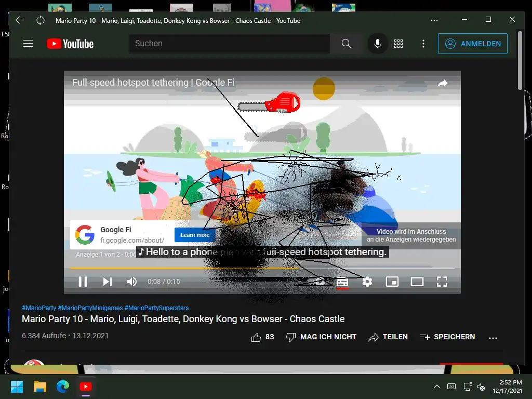This screenshot has width=532, height=399.
Task: Toggle subtitles in the player
Action: pyautogui.click(x=342, y=282)
